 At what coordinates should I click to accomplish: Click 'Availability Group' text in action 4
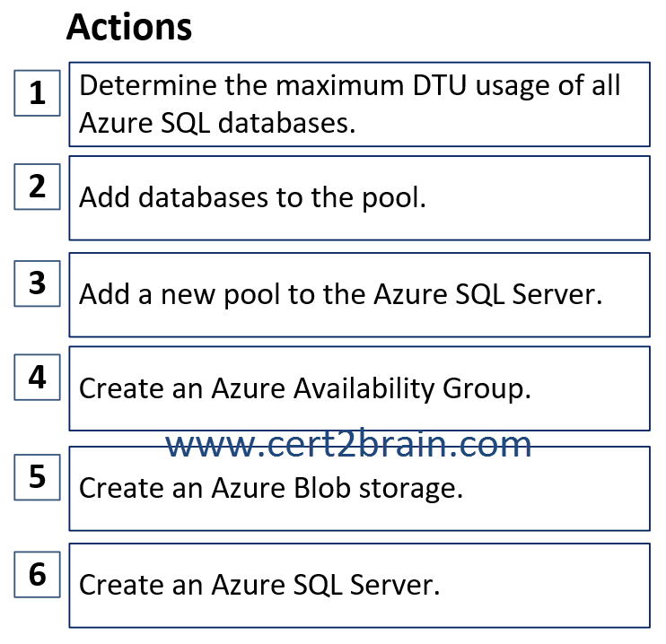(x=412, y=389)
